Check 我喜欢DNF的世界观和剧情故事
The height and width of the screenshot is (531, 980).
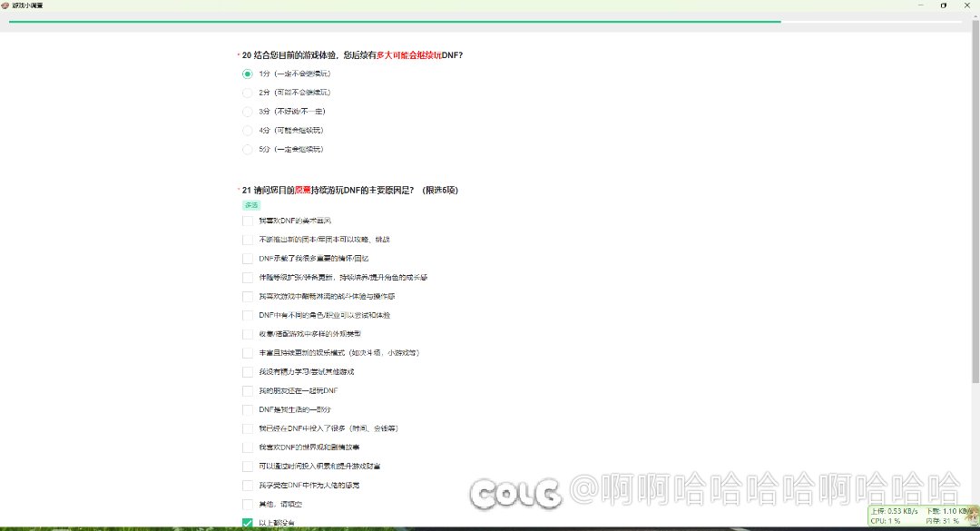pos(248,447)
